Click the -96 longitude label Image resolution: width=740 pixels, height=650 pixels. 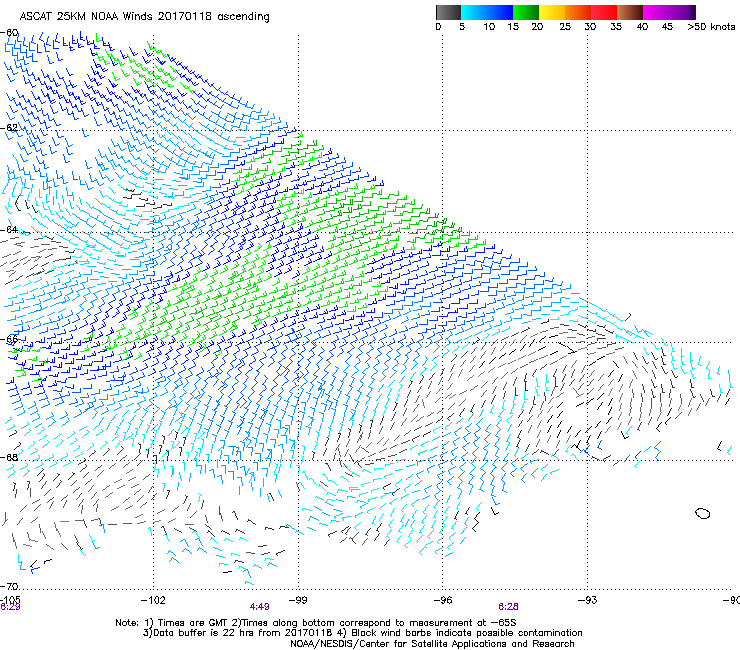pos(443,600)
